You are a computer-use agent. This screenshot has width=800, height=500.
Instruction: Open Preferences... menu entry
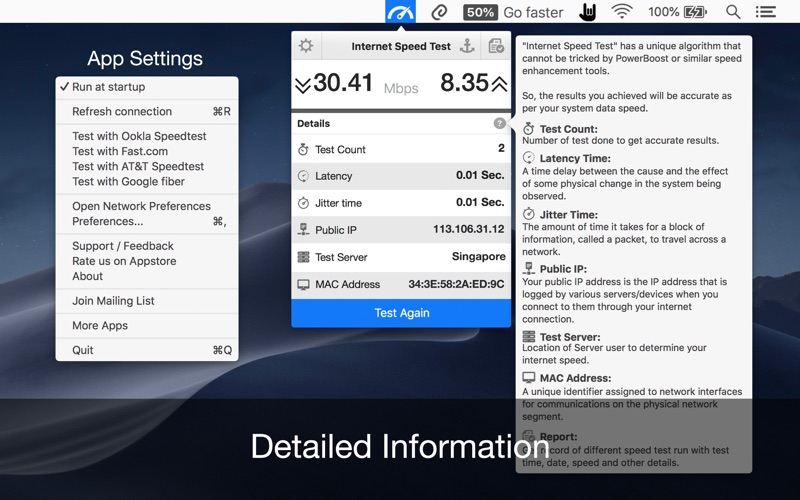click(147, 221)
